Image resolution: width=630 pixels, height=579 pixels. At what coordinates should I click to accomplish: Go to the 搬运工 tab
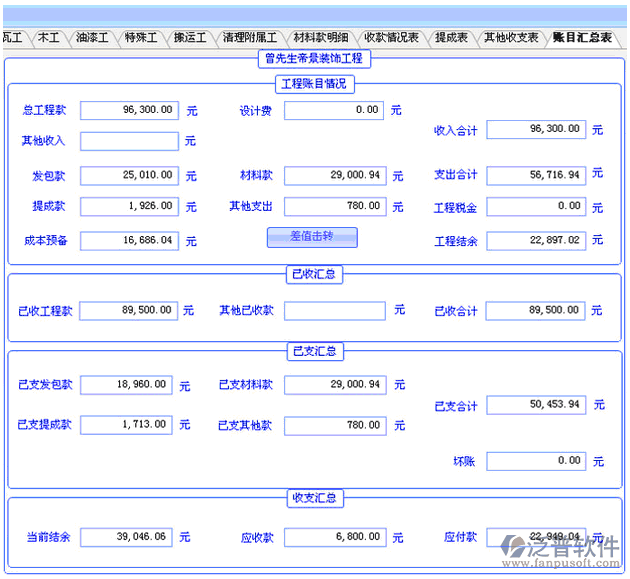tap(188, 38)
